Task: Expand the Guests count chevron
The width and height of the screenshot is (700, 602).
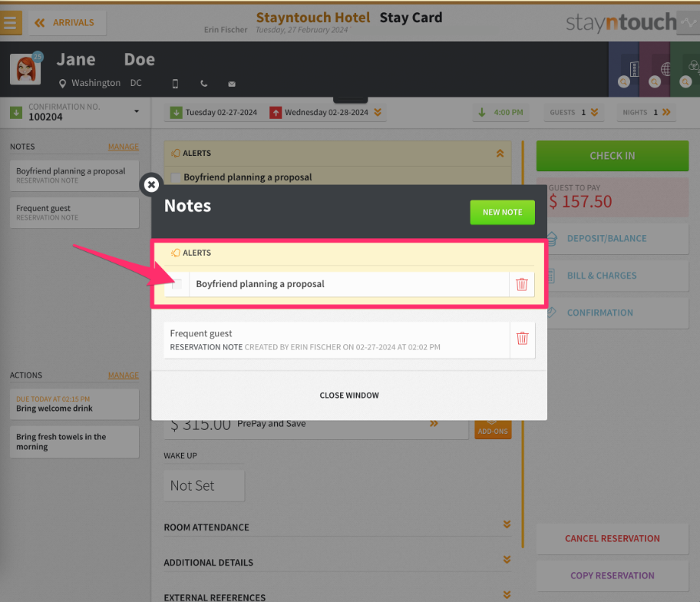Action: tap(595, 112)
